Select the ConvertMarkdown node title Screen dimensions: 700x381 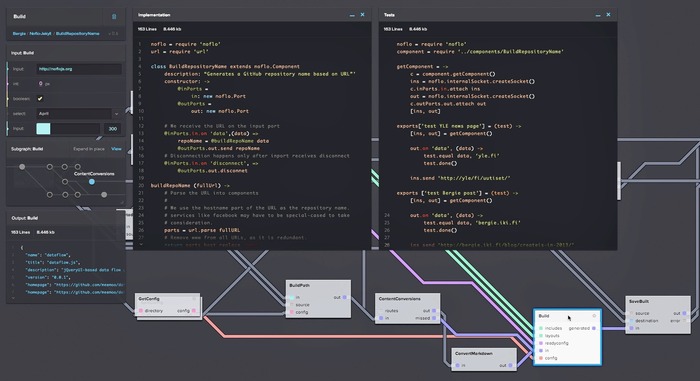[474, 353]
